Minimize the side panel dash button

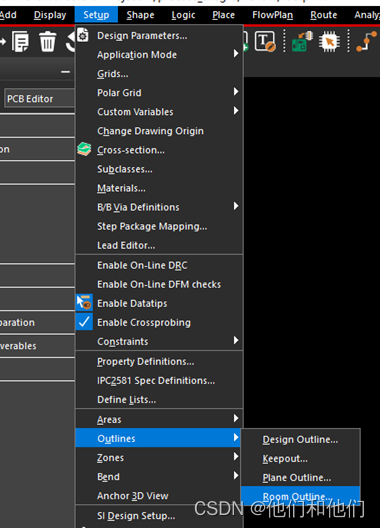[65, 71]
